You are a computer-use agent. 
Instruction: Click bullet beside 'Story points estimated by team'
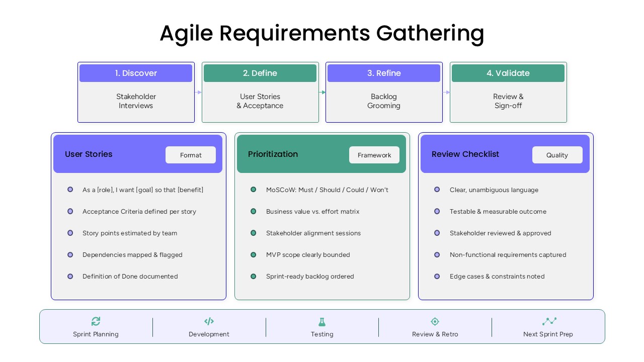(70, 233)
